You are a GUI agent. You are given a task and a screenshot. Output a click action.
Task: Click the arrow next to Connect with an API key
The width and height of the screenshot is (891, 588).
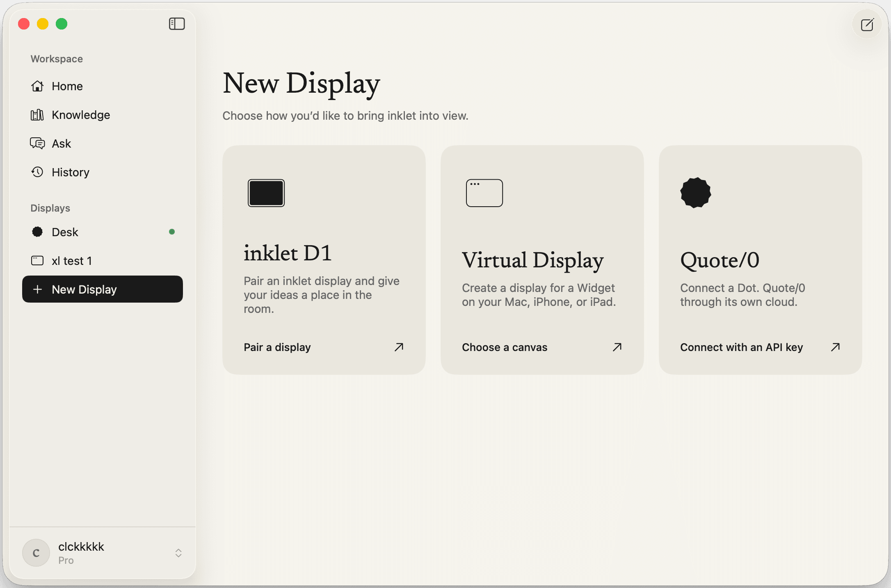836,347
